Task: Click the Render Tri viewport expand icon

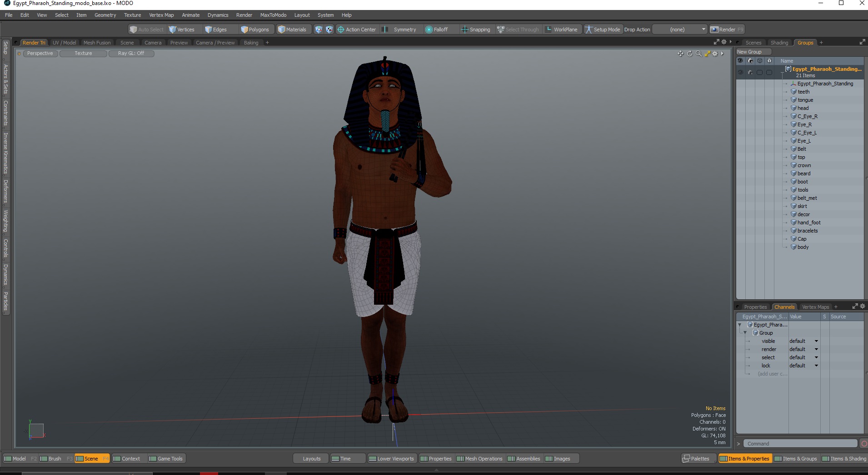Action: 717,42
